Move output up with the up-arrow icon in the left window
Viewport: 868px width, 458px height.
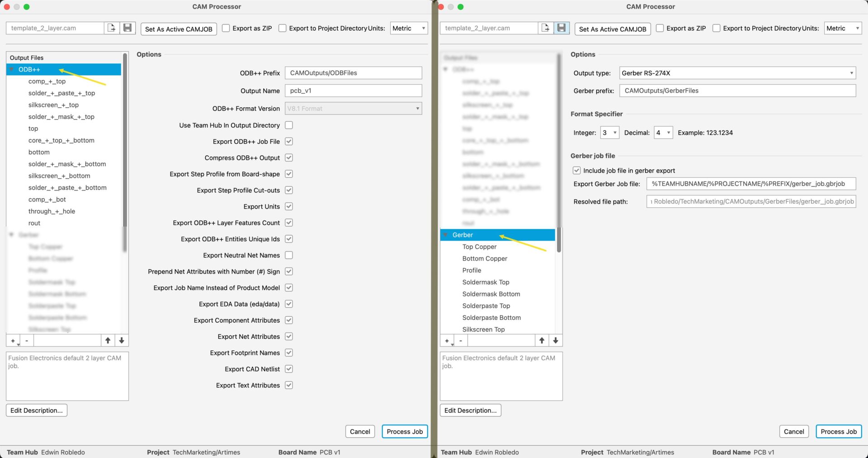click(x=108, y=340)
